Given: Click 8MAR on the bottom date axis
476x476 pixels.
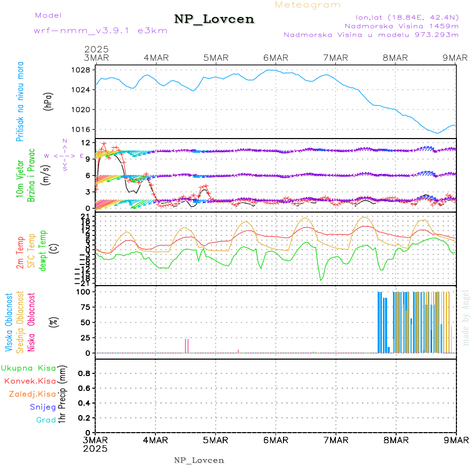Looking at the screenshot, I should 396,440.
